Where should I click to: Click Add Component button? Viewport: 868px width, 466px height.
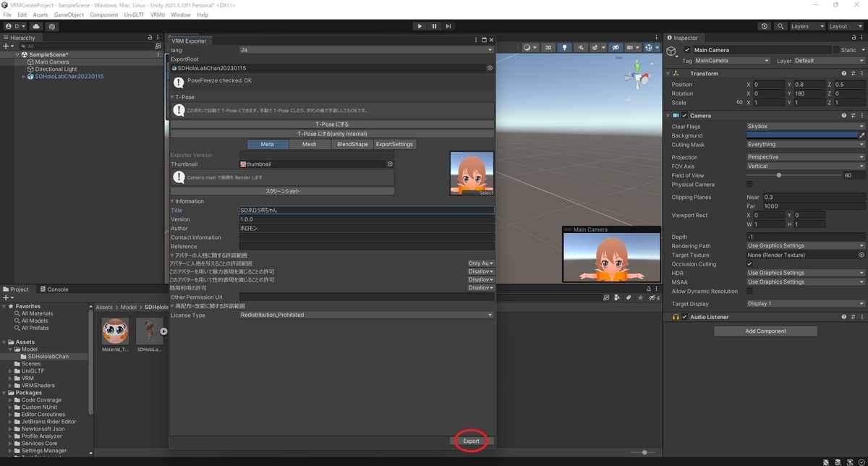[765, 331]
